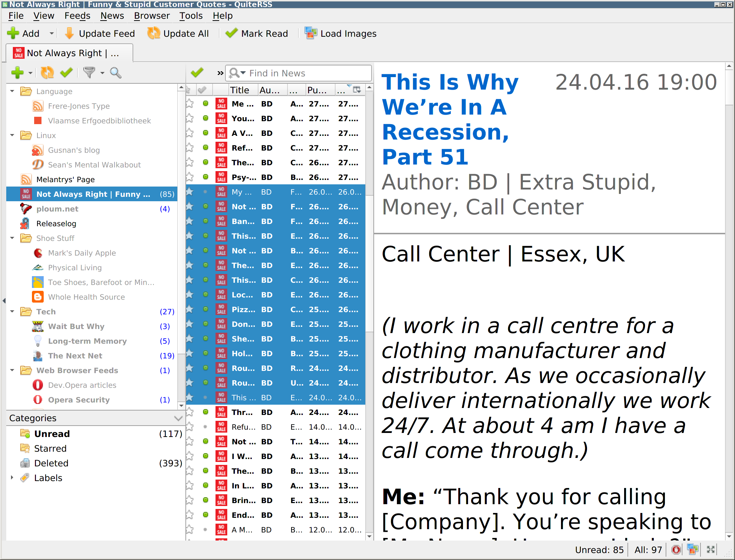Collapse the Language folder

tap(12, 91)
